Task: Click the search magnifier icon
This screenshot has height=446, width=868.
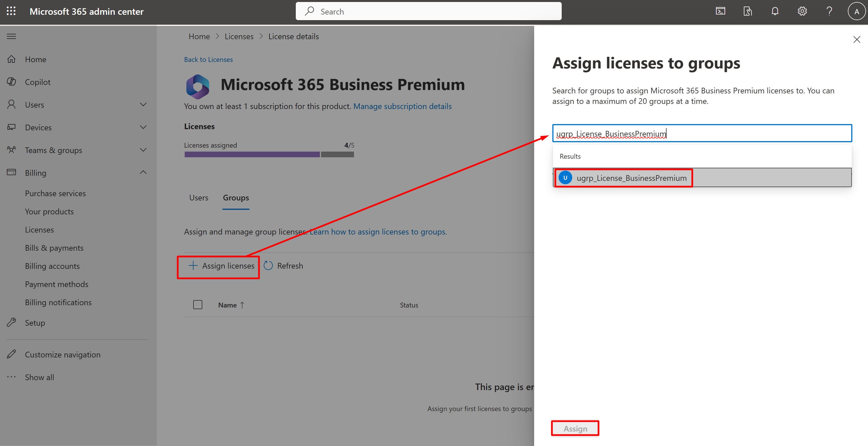Action: pos(309,11)
